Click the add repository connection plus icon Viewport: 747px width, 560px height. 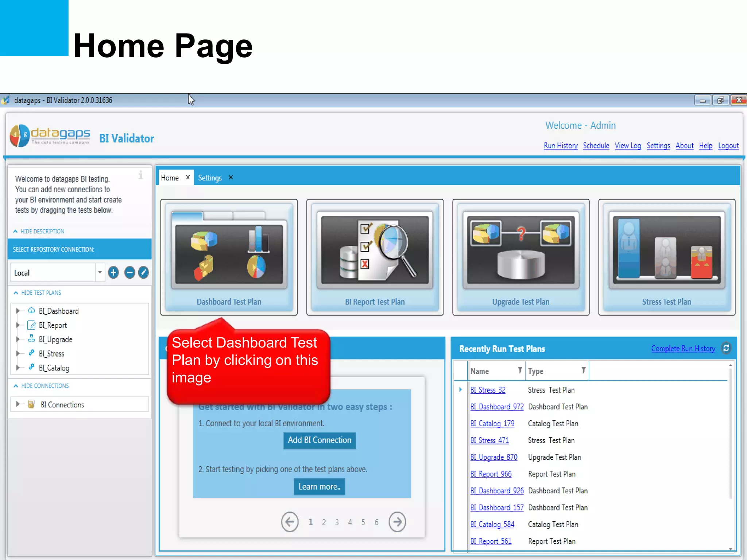113,272
